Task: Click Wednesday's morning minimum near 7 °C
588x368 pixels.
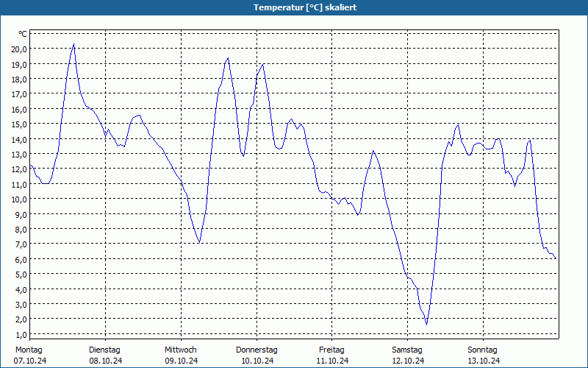Action: (x=199, y=243)
